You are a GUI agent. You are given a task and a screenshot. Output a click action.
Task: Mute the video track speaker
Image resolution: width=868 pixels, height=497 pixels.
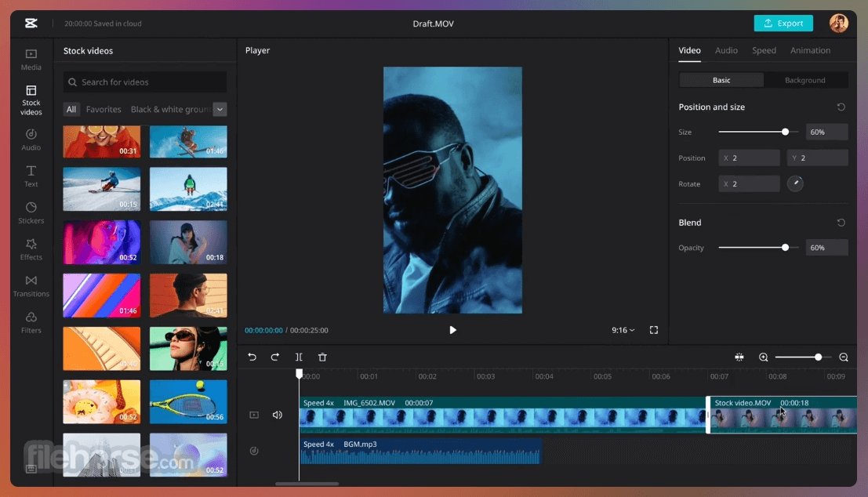pyautogui.click(x=277, y=415)
